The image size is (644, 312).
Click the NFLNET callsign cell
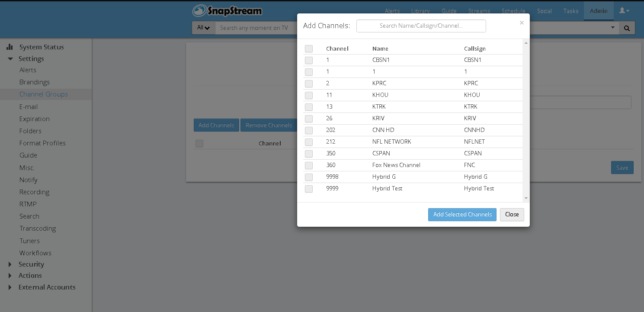click(x=474, y=142)
